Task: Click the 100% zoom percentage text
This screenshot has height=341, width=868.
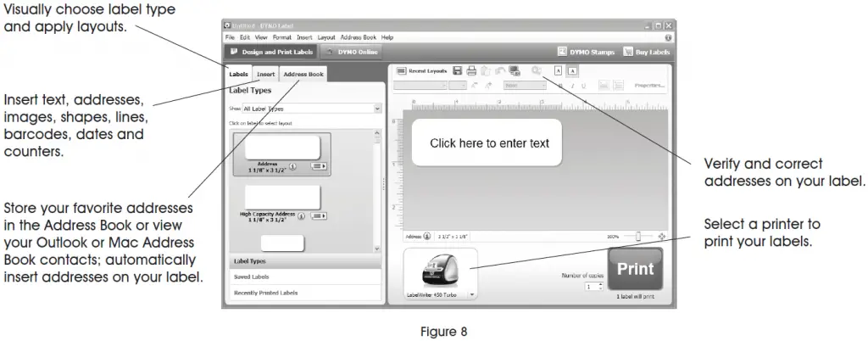Action: pyautogui.click(x=612, y=237)
